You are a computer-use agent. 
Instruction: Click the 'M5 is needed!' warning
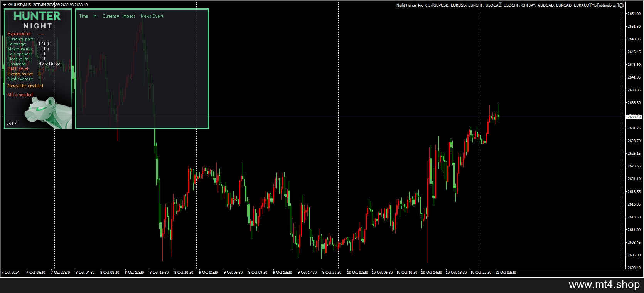[x=20, y=95]
